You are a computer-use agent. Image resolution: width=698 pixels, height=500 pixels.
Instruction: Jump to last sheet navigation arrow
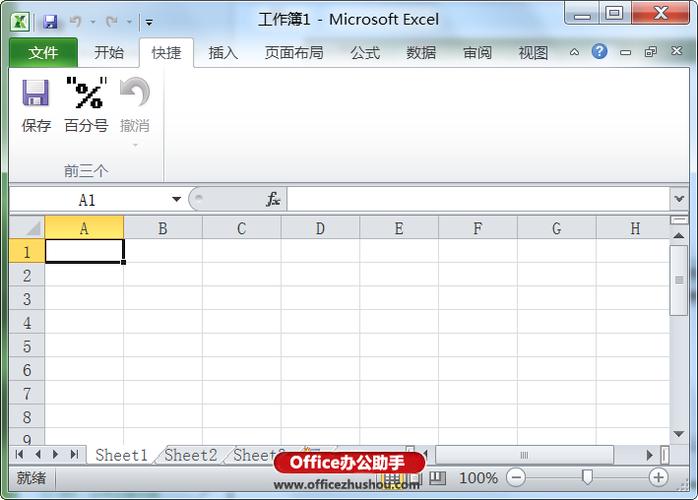pyautogui.click(x=74, y=455)
